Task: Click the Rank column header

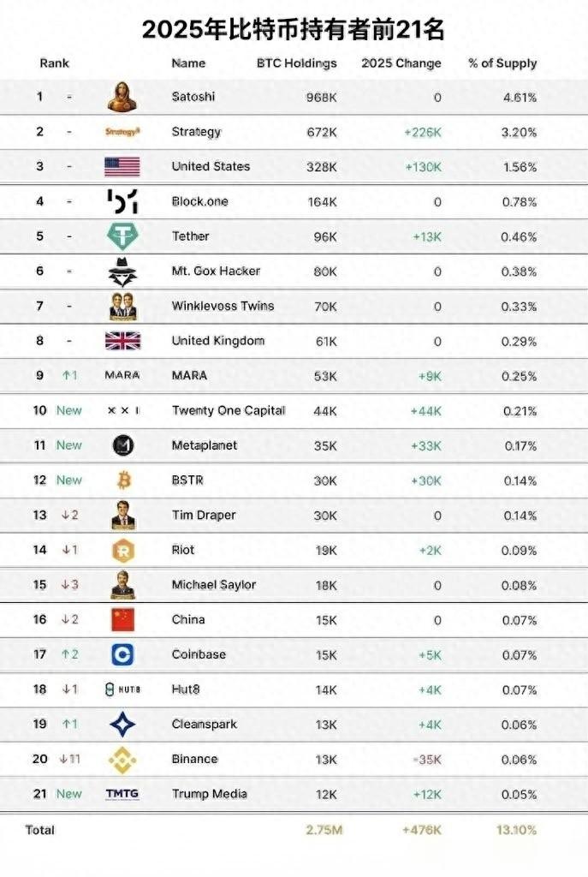Action: click(54, 63)
